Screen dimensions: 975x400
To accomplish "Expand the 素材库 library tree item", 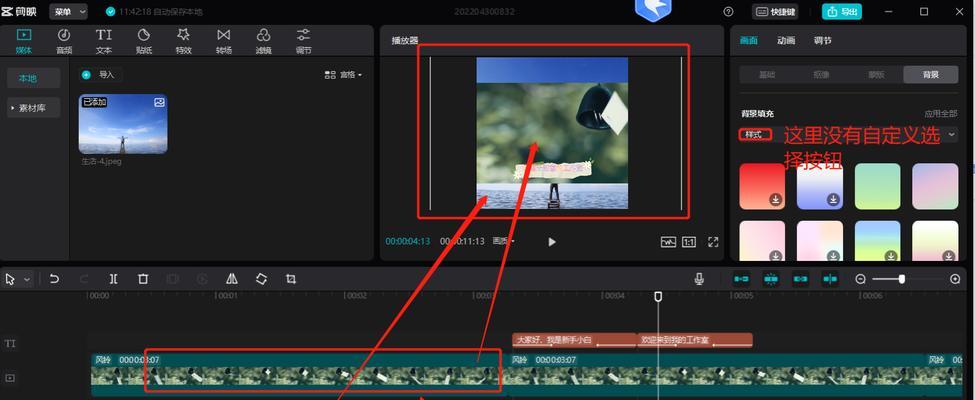I will point(34,108).
